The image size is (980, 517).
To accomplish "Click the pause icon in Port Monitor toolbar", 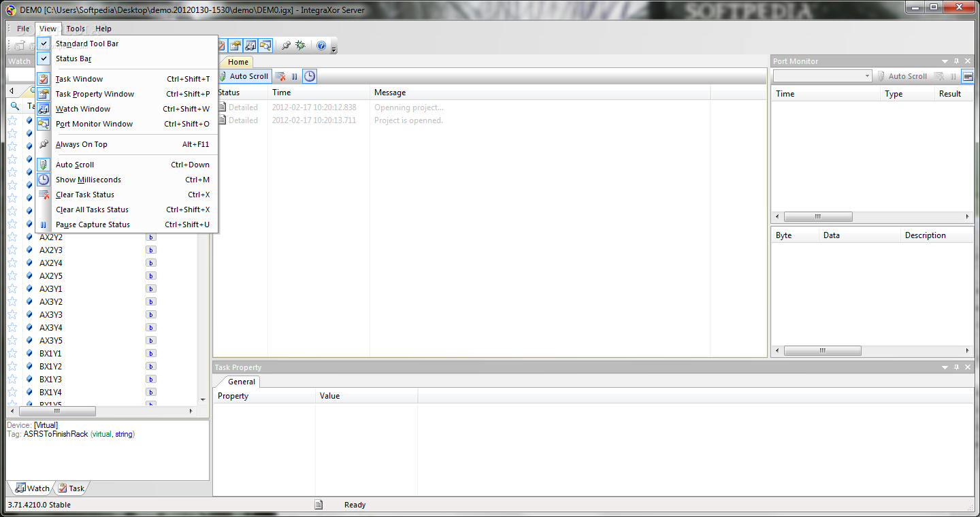I will pos(953,76).
